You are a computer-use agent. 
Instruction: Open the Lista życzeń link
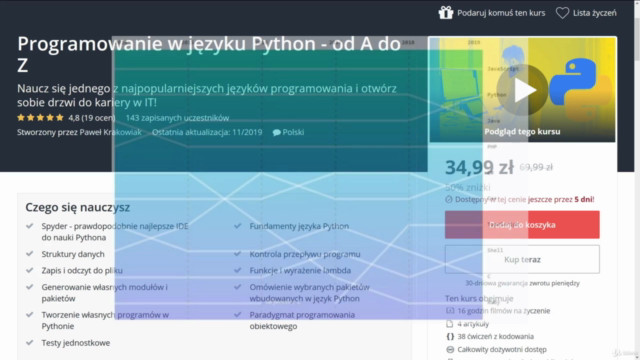(x=594, y=13)
